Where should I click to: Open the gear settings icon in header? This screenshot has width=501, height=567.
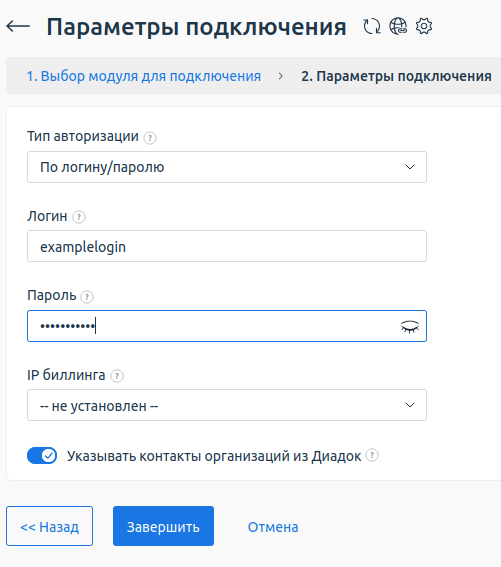(x=424, y=26)
